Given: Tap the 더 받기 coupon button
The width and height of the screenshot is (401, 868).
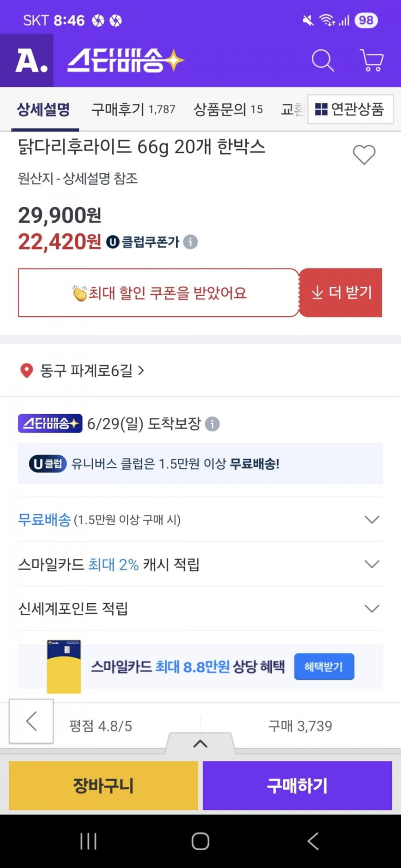Looking at the screenshot, I should point(341,293).
